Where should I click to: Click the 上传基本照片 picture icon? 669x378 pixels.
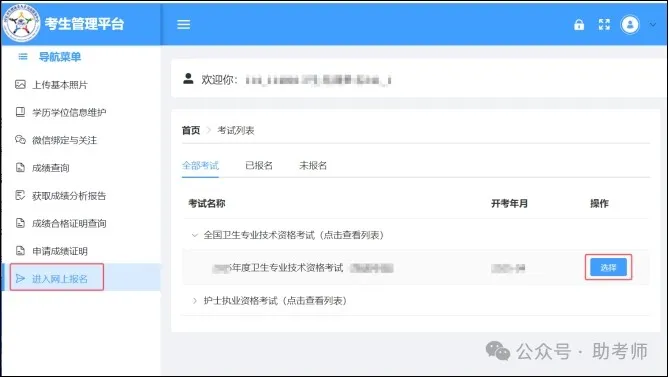coord(20,84)
